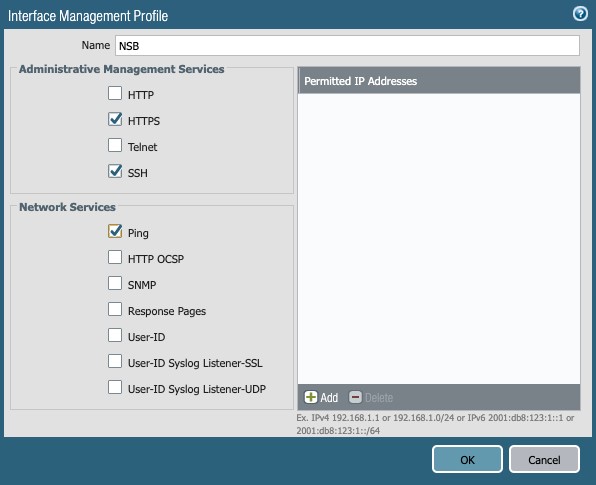
Task: Select the Add label for permitted IPs
Action: coord(329,398)
